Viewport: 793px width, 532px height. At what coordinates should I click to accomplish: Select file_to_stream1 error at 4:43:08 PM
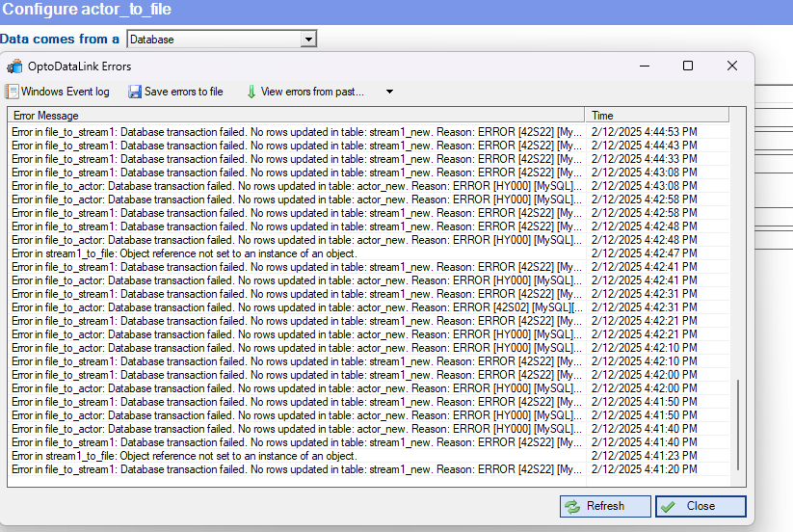tap(369, 173)
